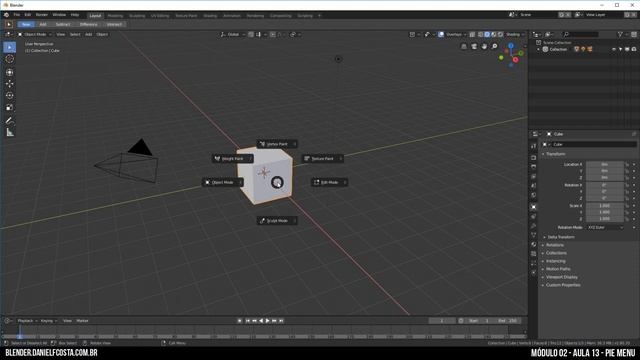The height and width of the screenshot is (360, 640).
Task: Expand the Delta Transform panel
Action: click(560, 237)
